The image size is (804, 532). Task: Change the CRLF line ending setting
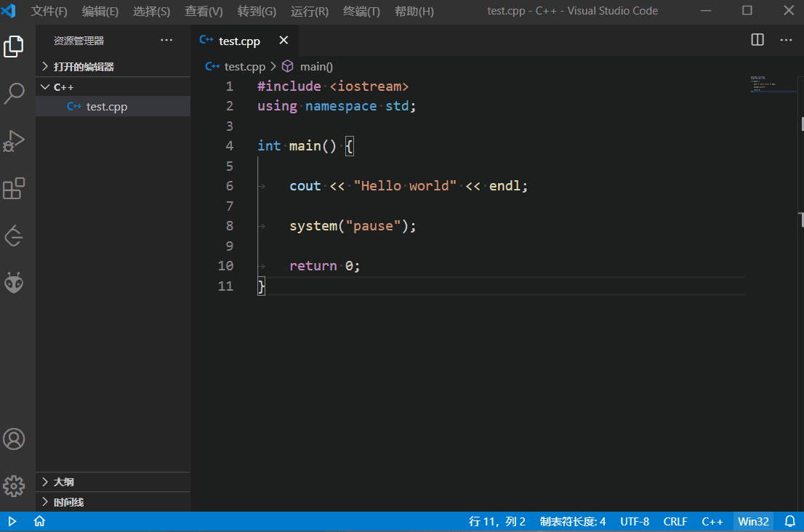(x=675, y=522)
